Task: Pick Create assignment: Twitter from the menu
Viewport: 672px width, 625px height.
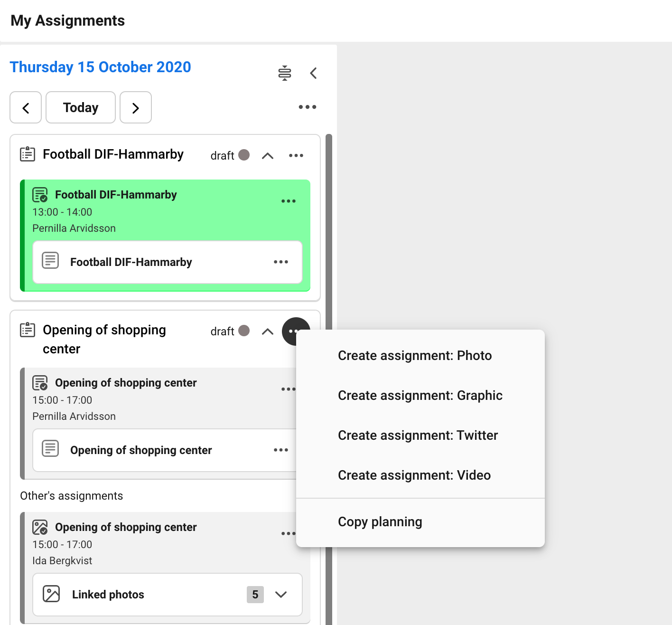Action: pos(418,436)
